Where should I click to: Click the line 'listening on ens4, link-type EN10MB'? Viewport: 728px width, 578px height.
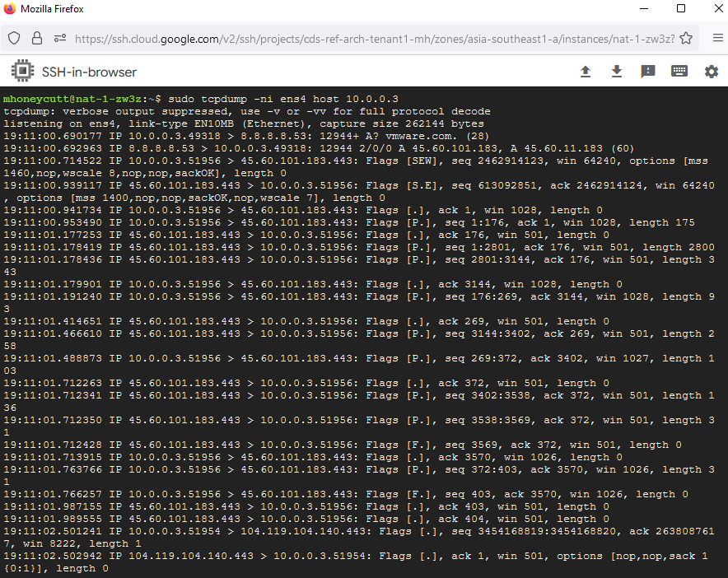point(244,124)
